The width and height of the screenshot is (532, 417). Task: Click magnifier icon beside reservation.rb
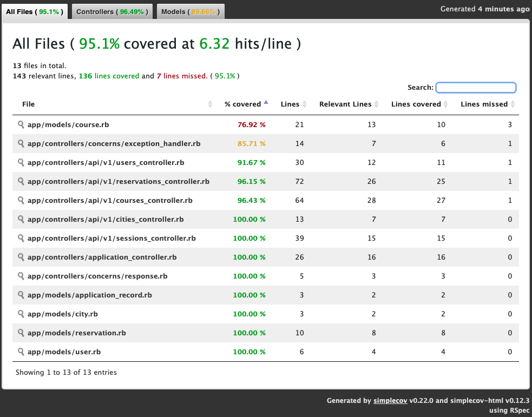click(21, 333)
